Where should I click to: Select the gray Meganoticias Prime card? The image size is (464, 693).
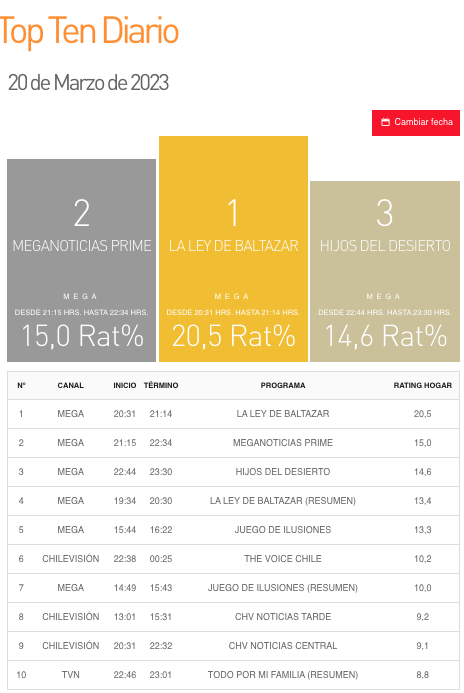click(82, 260)
